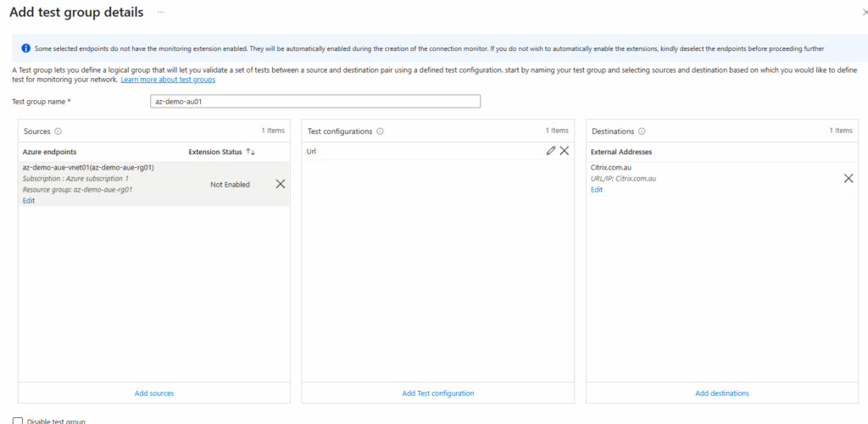Click Add Test configuration
Screen dimensions: 868x424
pos(438,393)
